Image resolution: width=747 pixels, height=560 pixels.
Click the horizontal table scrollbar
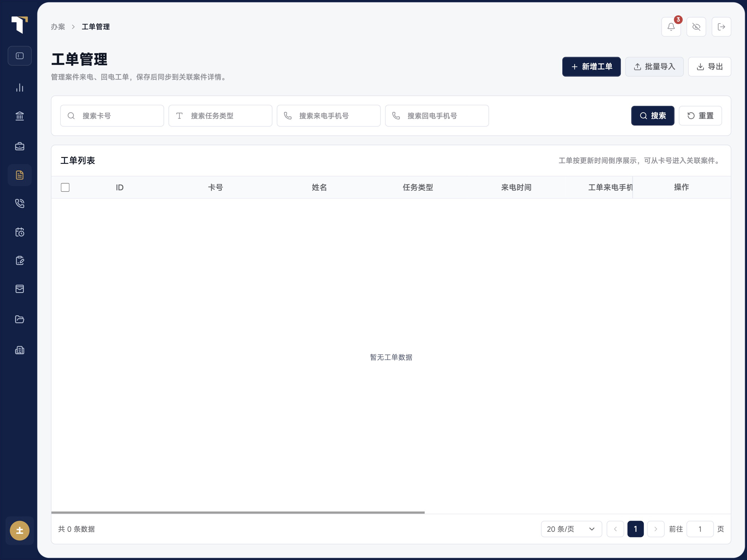[x=238, y=512]
